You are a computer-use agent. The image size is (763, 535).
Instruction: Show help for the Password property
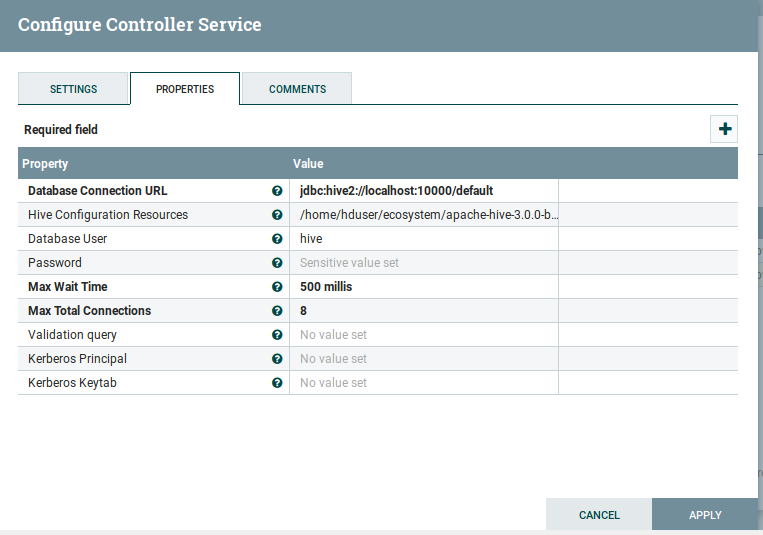(x=277, y=263)
